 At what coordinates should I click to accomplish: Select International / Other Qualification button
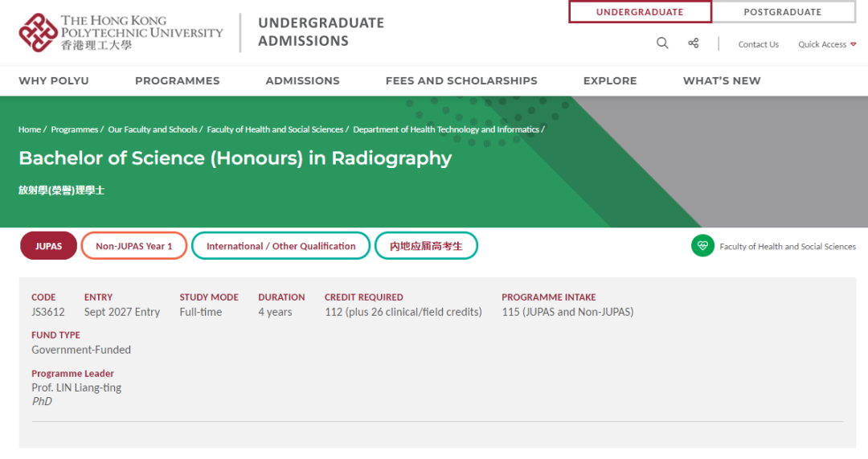[x=280, y=246]
